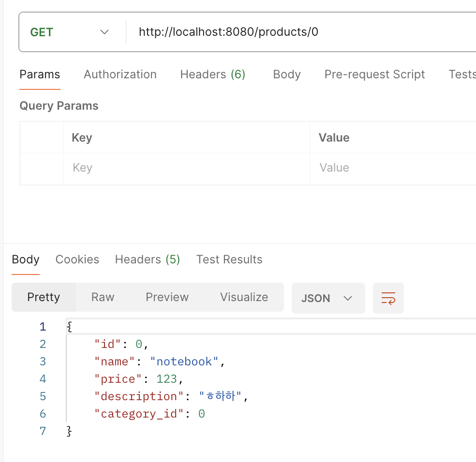
Task: Click the query param Key field
Action: (x=186, y=168)
